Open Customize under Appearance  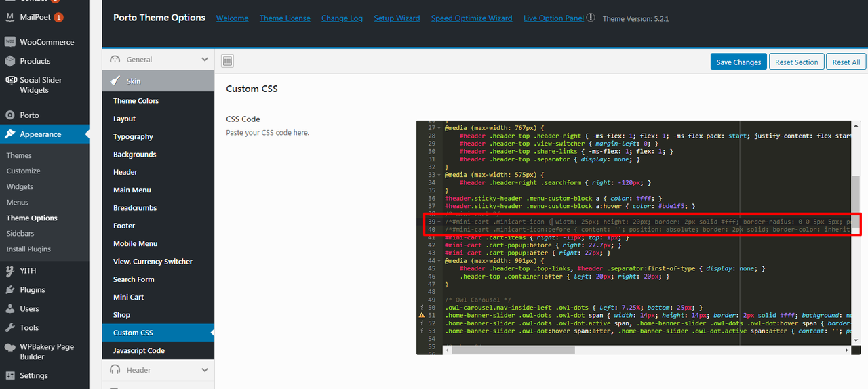(x=23, y=171)
